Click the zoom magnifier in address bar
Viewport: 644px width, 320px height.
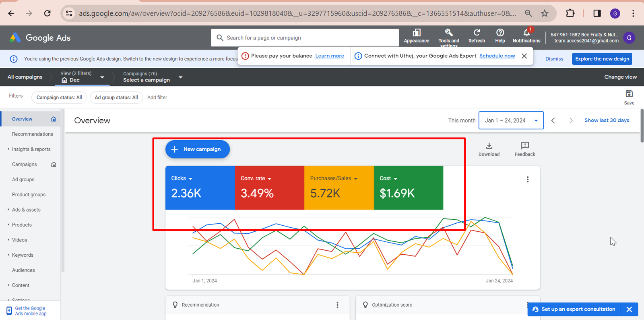pyautogui.click(x=528, y=13)
